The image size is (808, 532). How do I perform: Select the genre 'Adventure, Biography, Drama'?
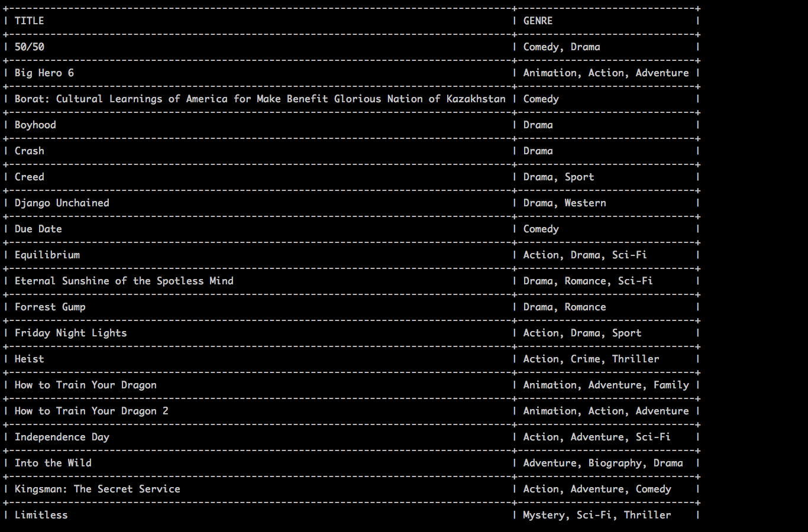[603, 463]
